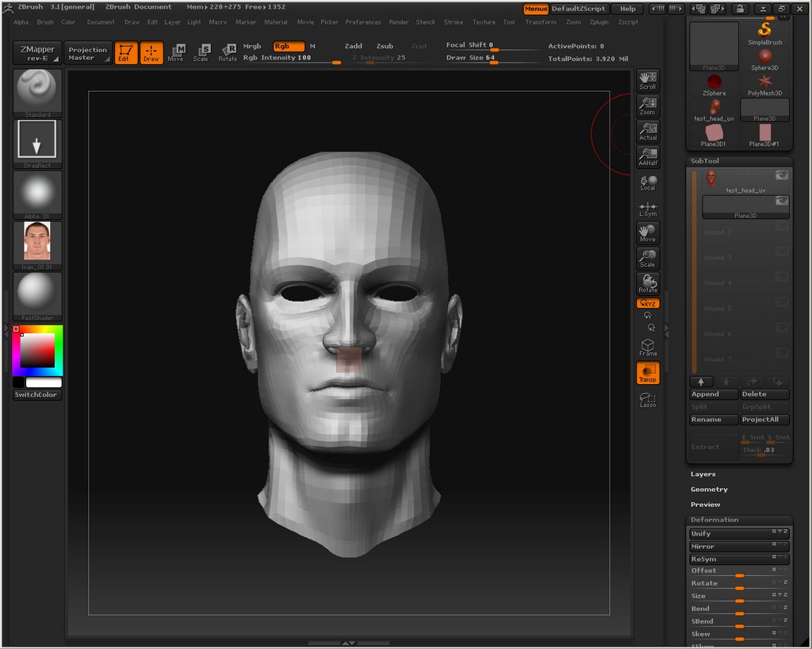Click the Append subtool button

(x=714, y=394)
